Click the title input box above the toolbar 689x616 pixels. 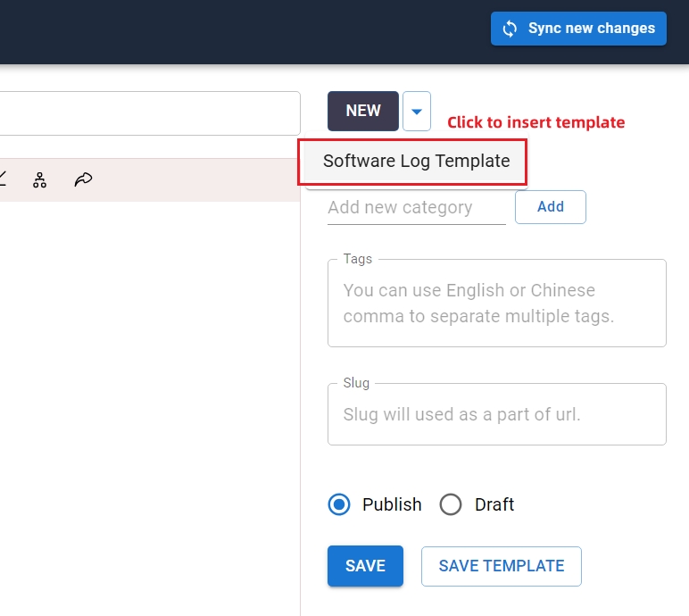pos(150,113)
